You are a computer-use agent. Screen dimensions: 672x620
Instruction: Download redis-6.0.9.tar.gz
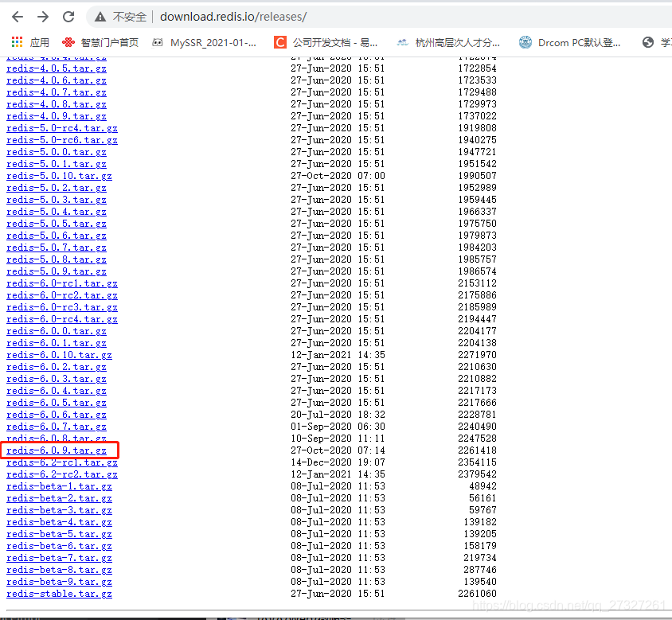coord(57,450)
